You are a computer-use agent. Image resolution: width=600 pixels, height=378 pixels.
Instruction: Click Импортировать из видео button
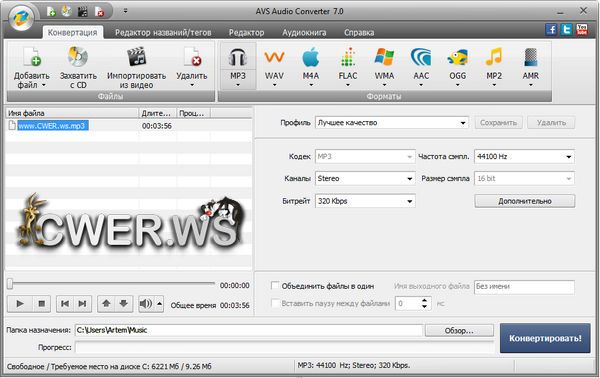(x=136, y=67)
